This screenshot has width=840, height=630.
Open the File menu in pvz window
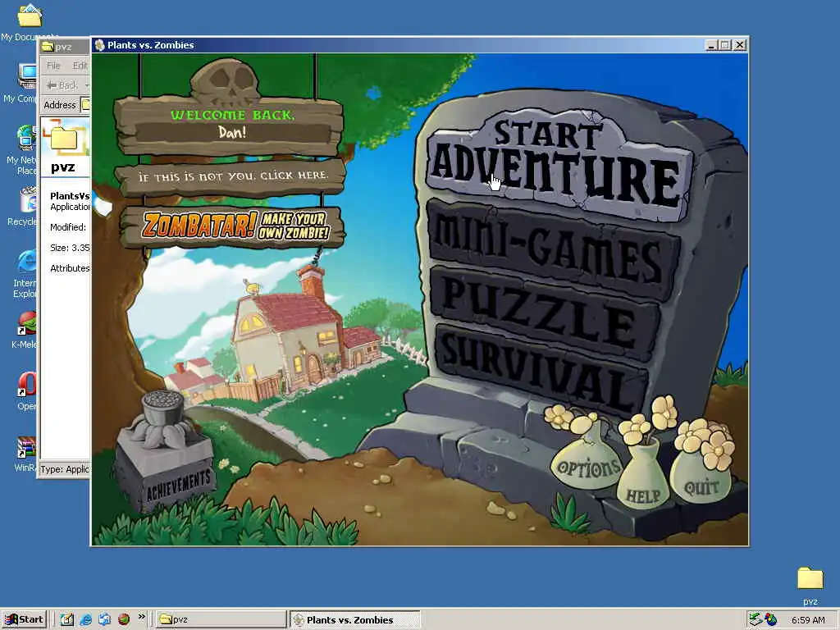pos(53,66)
